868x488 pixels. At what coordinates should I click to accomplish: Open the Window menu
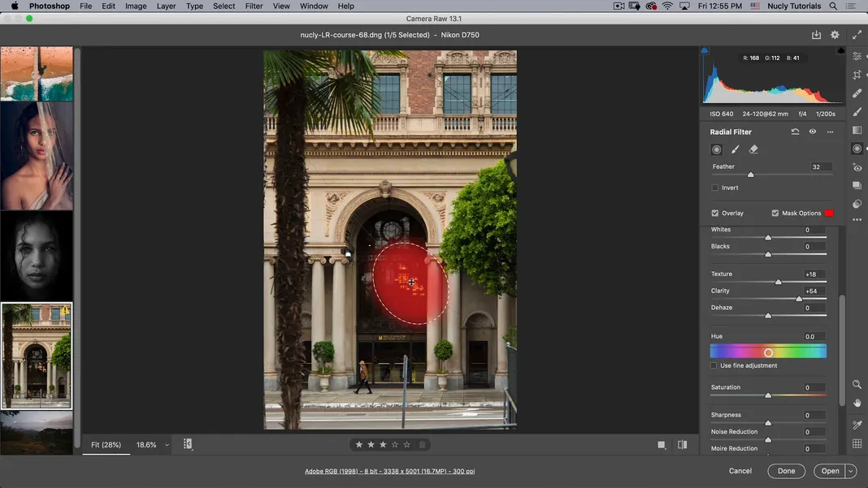[x=314, y=6]
